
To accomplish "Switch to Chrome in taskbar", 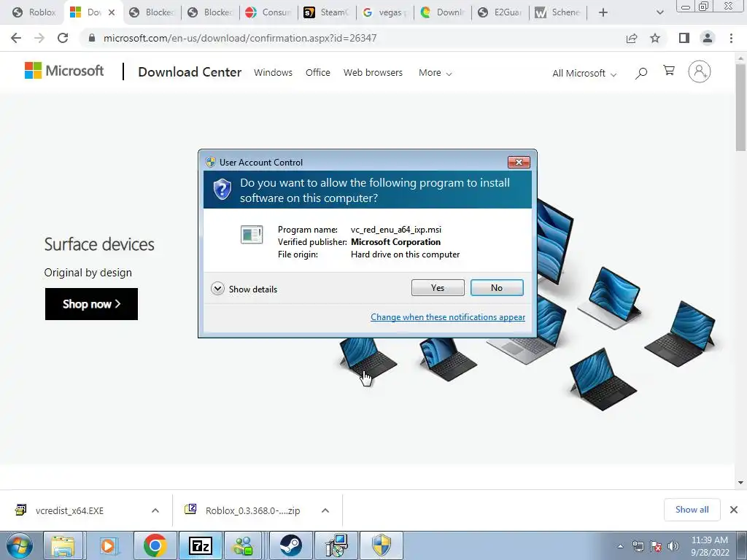I will coord(155,545).
